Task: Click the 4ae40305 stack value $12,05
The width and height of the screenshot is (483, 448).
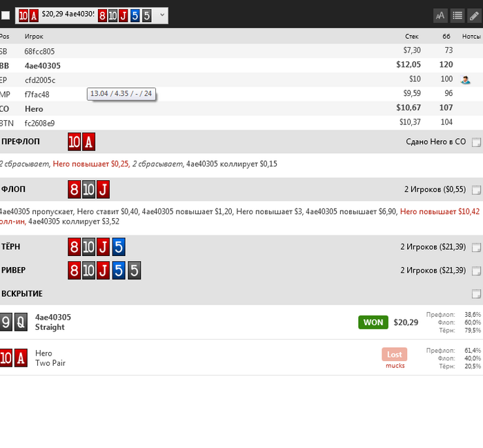Action: (x=408, y=64)
